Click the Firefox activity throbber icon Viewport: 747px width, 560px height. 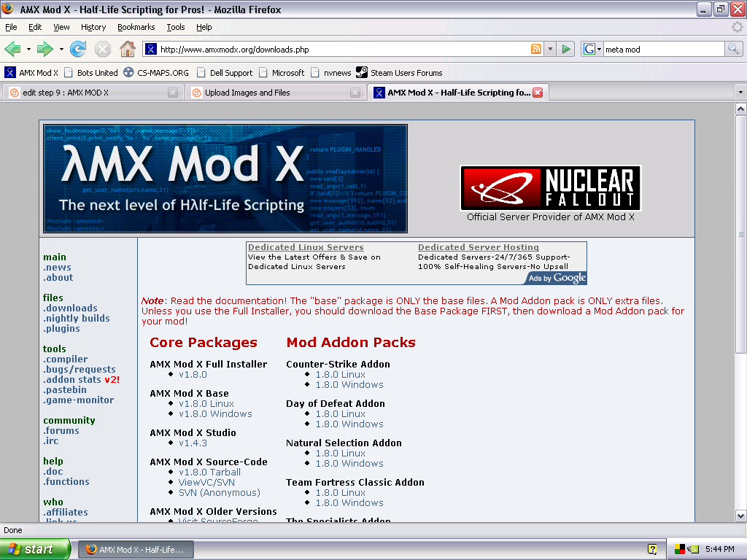(737, 27)
